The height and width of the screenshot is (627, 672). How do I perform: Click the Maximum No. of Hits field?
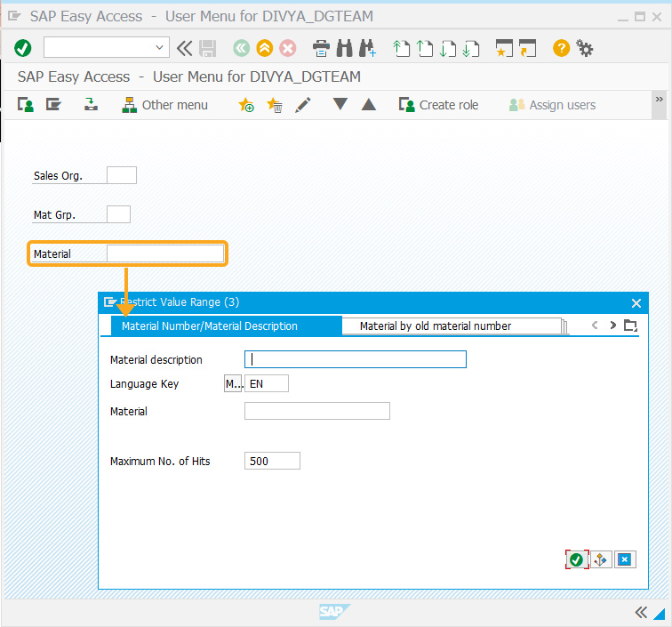(x=272, y=461)
